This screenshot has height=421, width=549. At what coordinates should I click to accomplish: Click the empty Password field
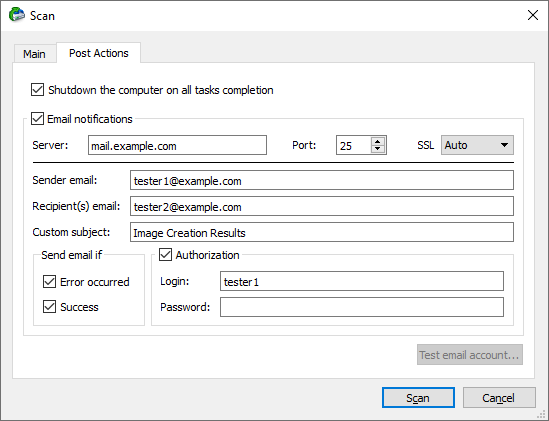(x=362, y=307)
